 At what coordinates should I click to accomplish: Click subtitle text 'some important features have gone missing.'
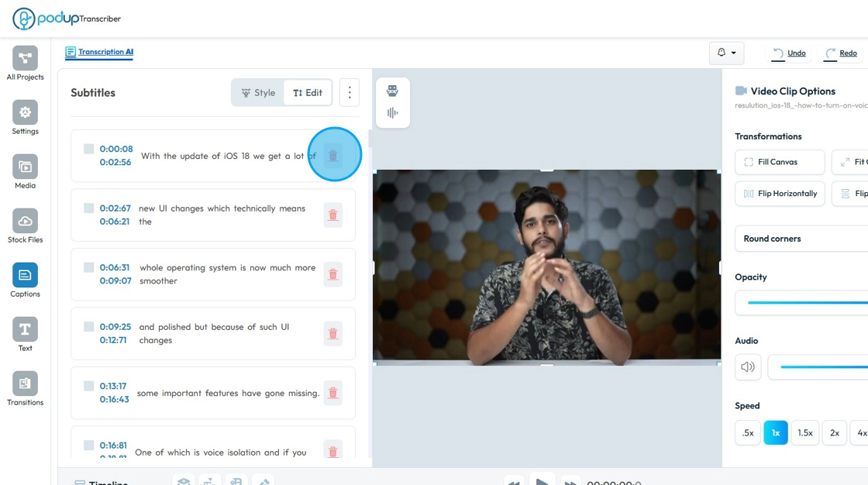pyautogui.click(x=228, y=393)
